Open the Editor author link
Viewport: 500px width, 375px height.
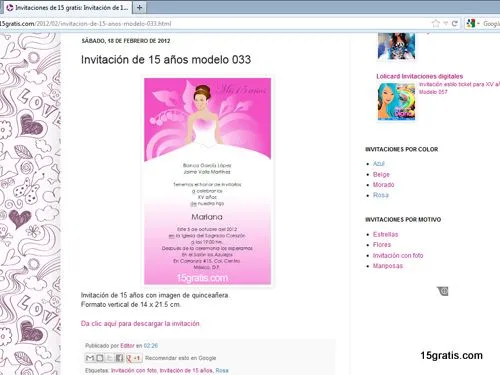[x=127, y=346]
